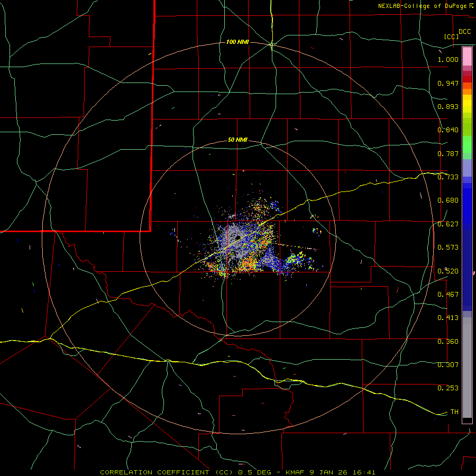Select the 0.520 color bar value
This screenshot has height=476, width=476.
448,271
